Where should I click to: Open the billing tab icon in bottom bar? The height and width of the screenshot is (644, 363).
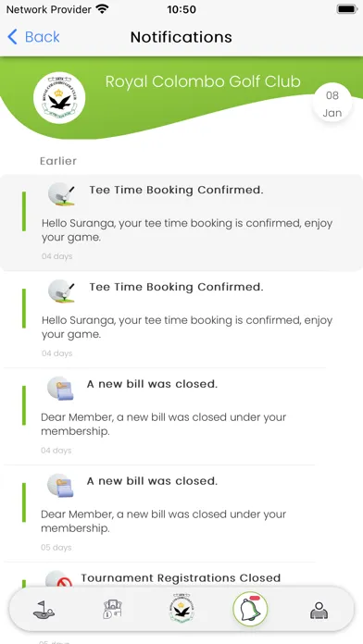coord(112,609)
